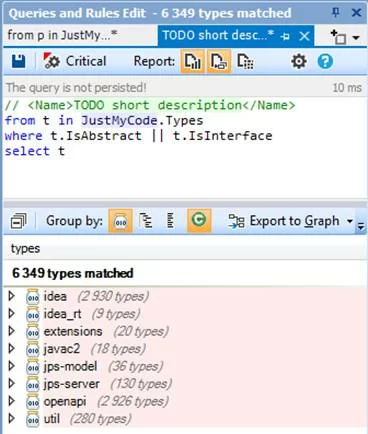Select the idea_rt row with 9 types
368x434 pixels.
[x=185, y=314]
